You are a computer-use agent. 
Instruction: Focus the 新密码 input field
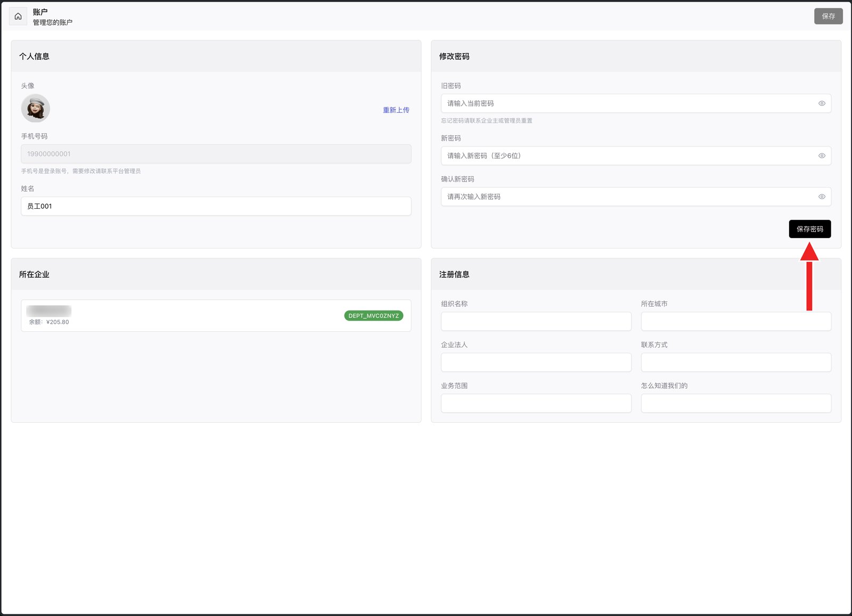[636, 155]
